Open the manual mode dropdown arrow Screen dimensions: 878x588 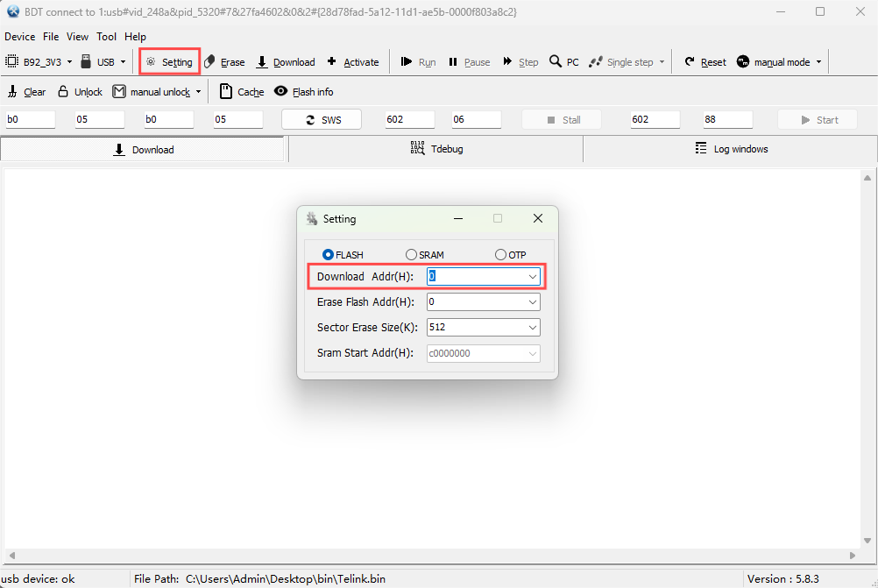point(818,61)
